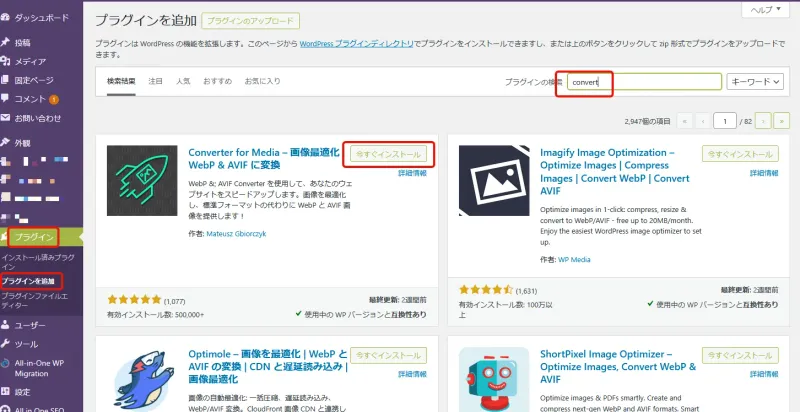Click Converter for Media five-star rating
Image resolution: width=800 pixels, height=412 pixels.
click(134, 300)
